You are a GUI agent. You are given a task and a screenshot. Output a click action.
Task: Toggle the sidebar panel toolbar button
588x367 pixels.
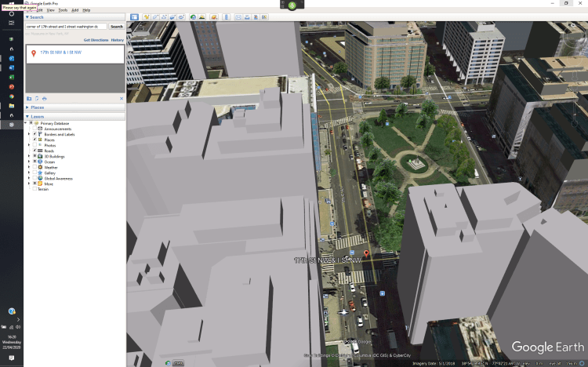(x=134, y=16)
